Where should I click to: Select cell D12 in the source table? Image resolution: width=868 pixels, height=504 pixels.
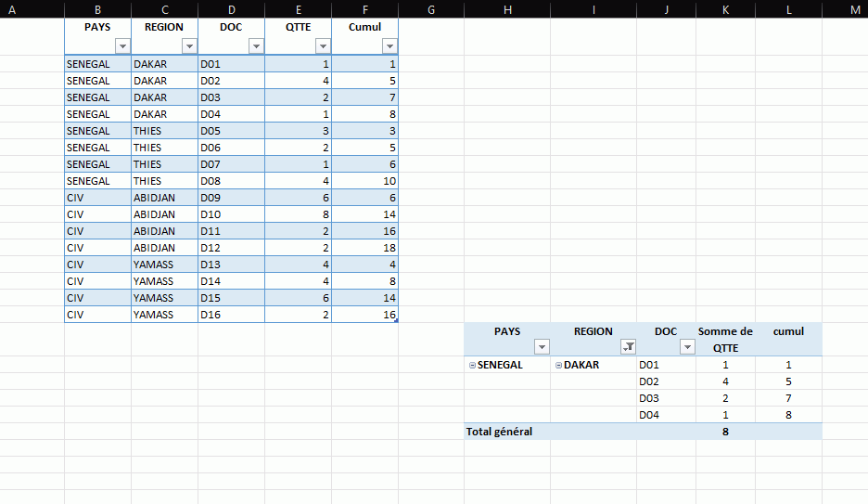point(232,248)
